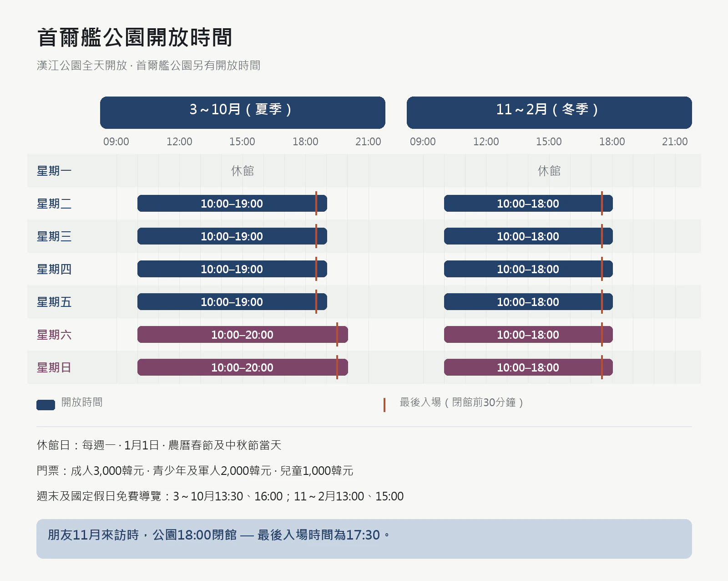The height and width of the screenshot is (581, 728).
Task: Click Sunday's winter 10:00–18:00 bar
Action: coord(528,367)
